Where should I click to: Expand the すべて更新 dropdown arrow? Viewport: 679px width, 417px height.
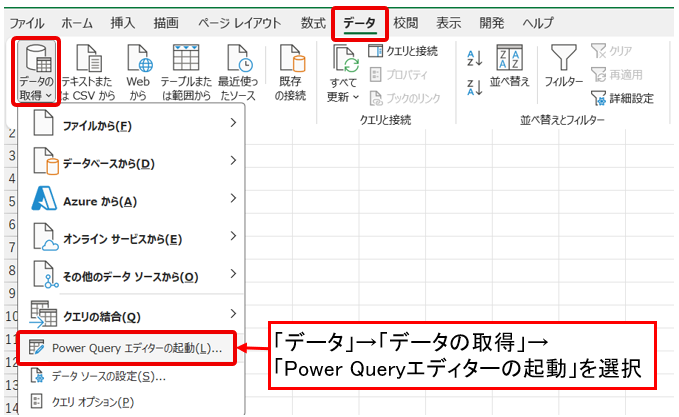(x=356, y=97)
